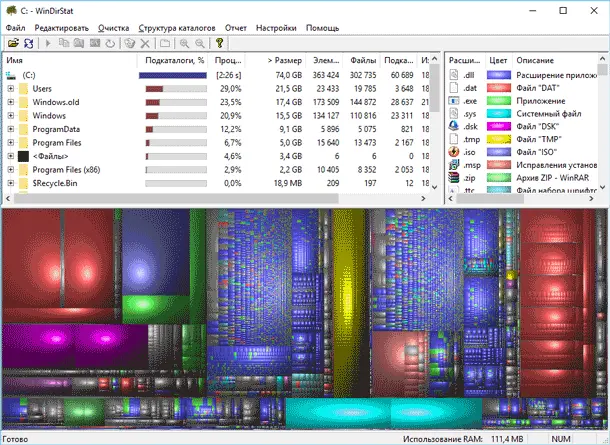Click the .sys file type icon
This screenshot has width=610, height=445.
pyautogui.click(x=454, y=114)
